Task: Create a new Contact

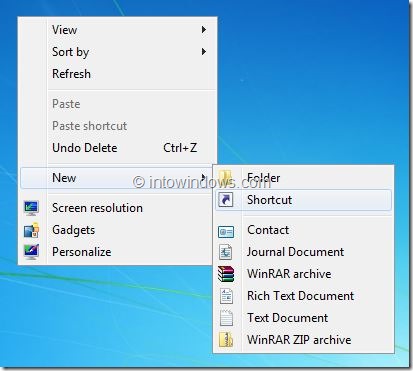Action: pyautogui.click(x=303, y=230)
